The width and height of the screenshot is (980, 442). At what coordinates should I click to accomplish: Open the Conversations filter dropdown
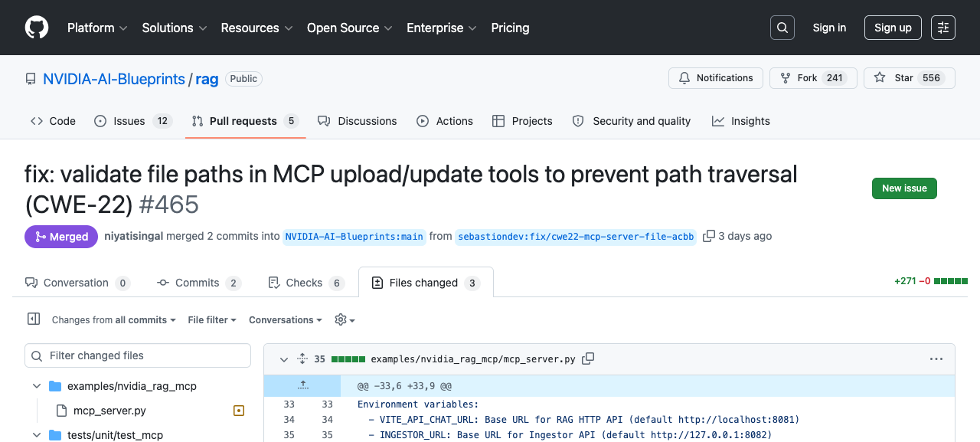click(285, 319)
